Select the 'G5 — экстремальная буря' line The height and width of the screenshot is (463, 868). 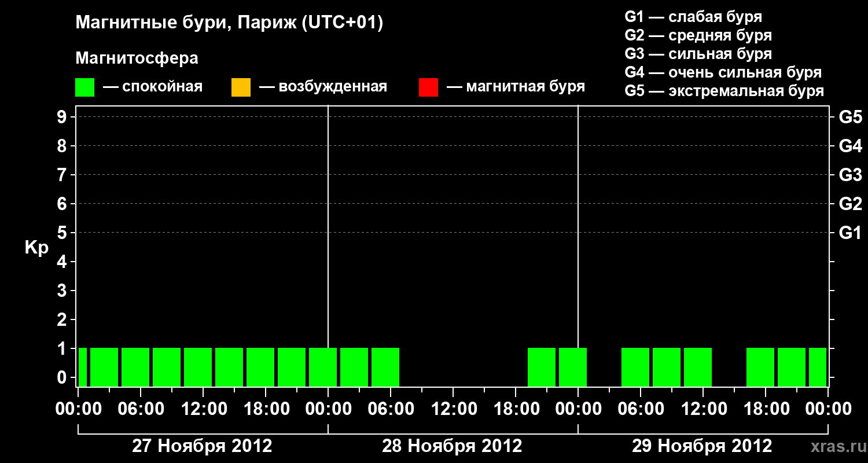coord(724,91)
